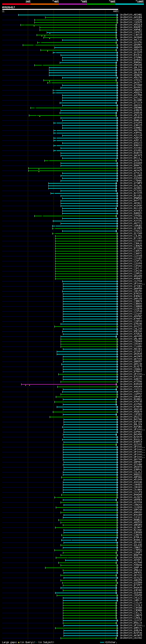The image size is (146, 644).
Task: Open the last hit UniRef100_C8JX82
Action: click(131, 638)
